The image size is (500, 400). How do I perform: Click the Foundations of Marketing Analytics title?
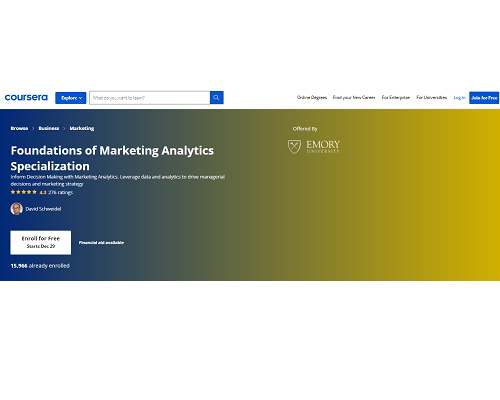point(112,158)
